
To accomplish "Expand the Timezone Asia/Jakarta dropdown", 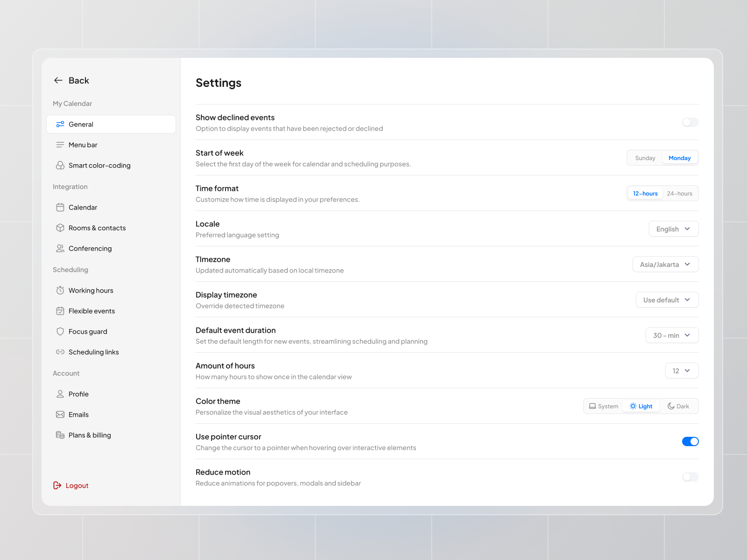I will click(665, 264).
